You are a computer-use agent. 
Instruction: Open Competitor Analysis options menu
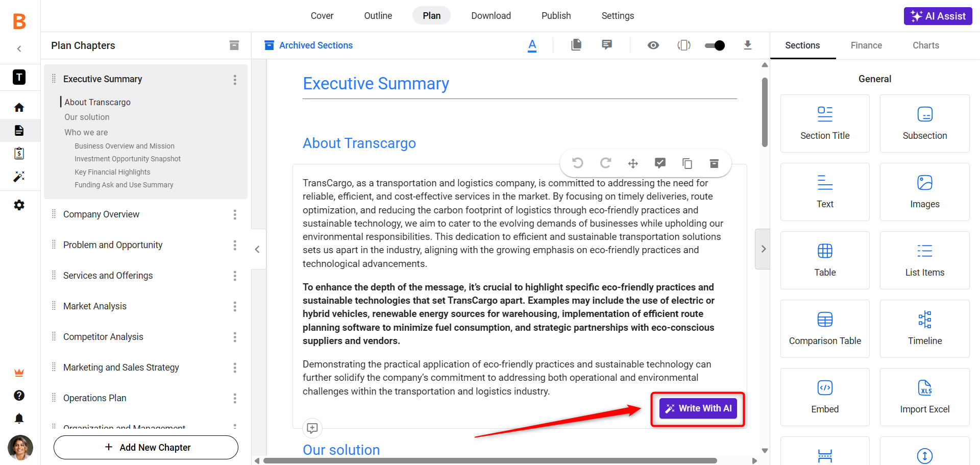point(235,337)
